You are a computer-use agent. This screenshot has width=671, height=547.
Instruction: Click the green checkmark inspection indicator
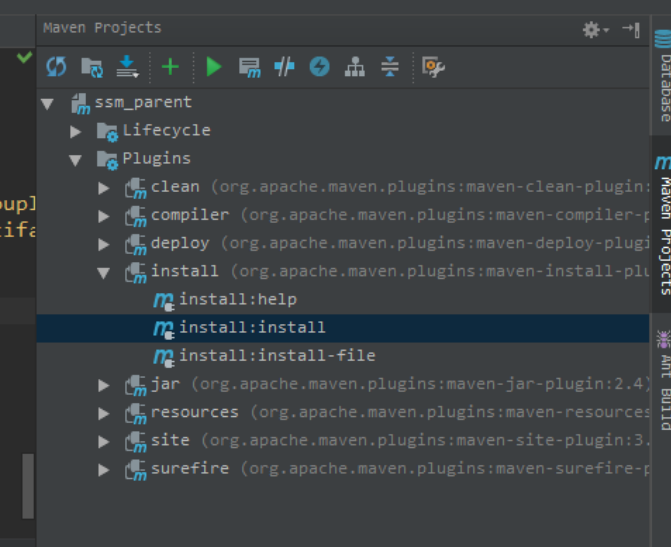click(x=24, y=57)
